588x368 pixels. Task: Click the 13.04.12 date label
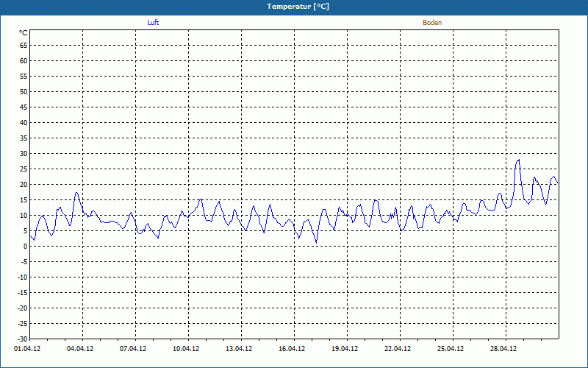[239, 349]
